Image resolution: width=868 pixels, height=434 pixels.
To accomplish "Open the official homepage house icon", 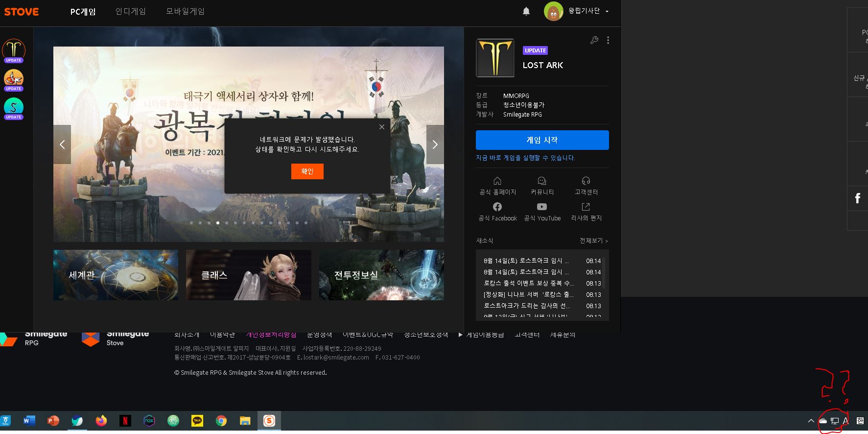I will [497, 181].
